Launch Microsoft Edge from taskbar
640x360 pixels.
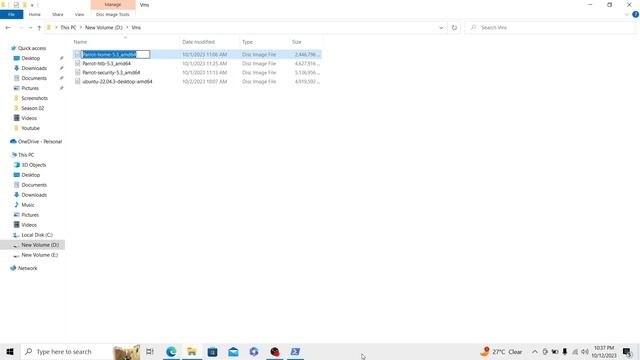(171, 351)
